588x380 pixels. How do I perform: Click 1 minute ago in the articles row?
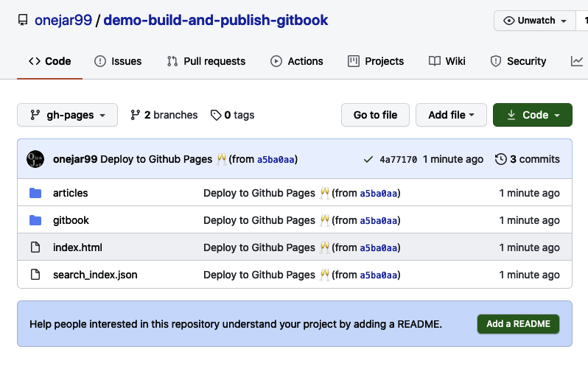click(x=529, y=193)
